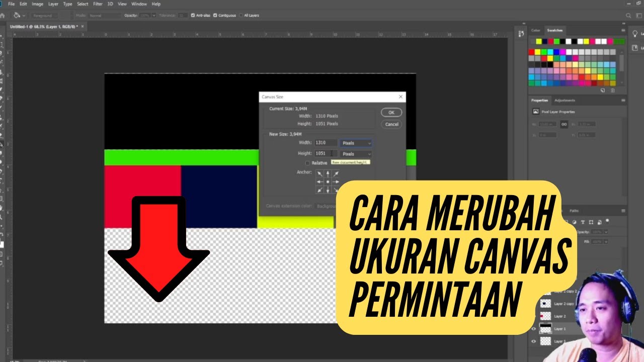Image resolution: width=644 pixels, height=362 pixels.
Task: Open the File menu
Action: pos(11,4)
